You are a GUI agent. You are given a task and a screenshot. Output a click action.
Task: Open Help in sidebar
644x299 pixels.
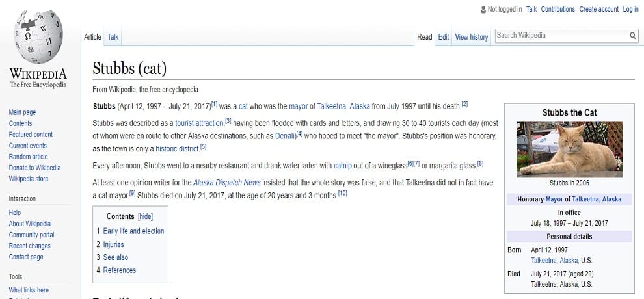tap(15, 213)
